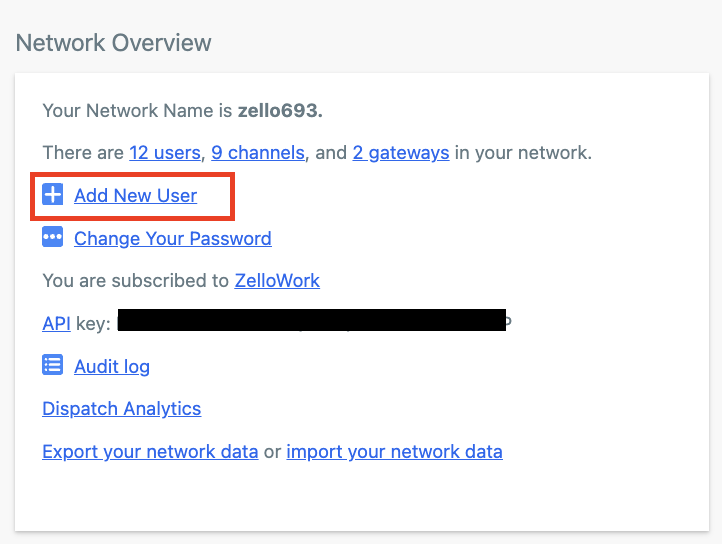Image resolution: width=722 pixels, height=544 pixels.
Task: Open the 2 gateways link
Action: point(401,153)
